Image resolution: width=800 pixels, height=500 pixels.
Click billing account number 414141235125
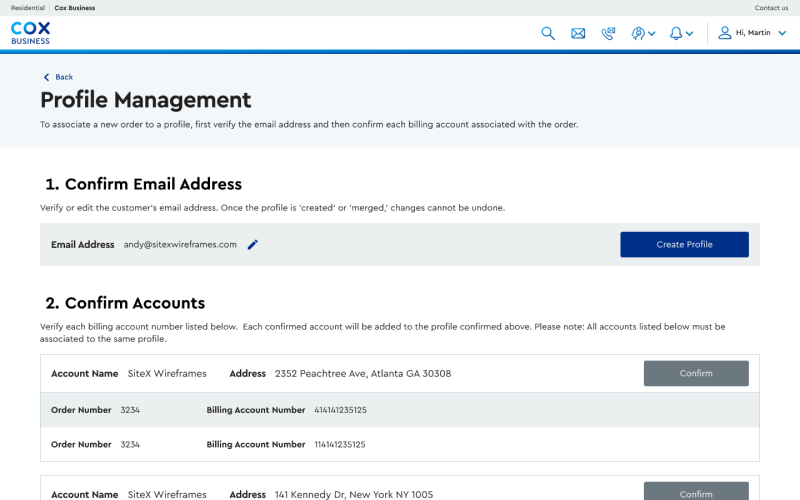point(340,410)
